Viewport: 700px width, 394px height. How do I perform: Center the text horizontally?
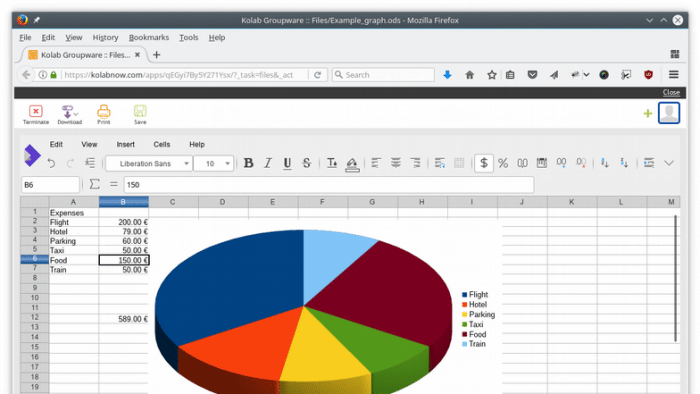click(x=396, y=163)
